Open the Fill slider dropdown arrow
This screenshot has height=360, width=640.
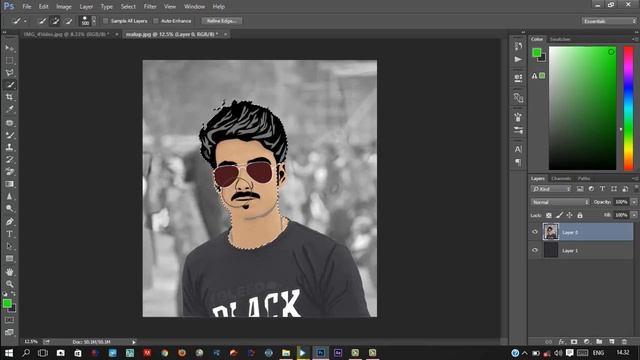[634, 215]
